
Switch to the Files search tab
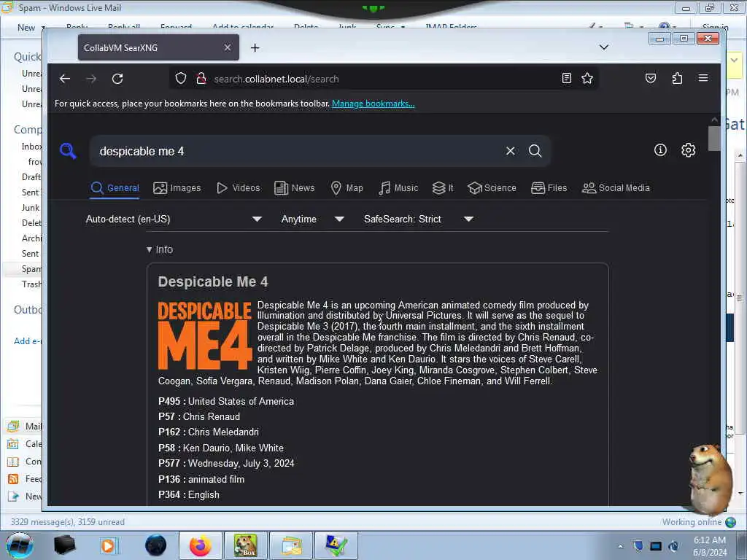pyautogui.click(x=549, y=188)
